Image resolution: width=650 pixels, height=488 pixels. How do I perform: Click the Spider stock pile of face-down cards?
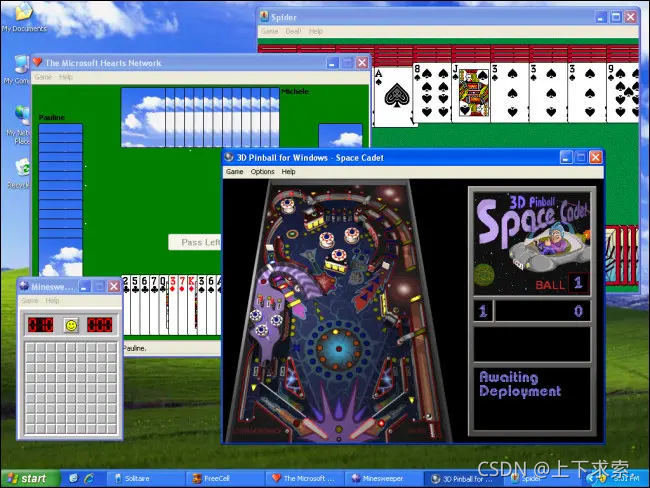(x=621, y=255)
